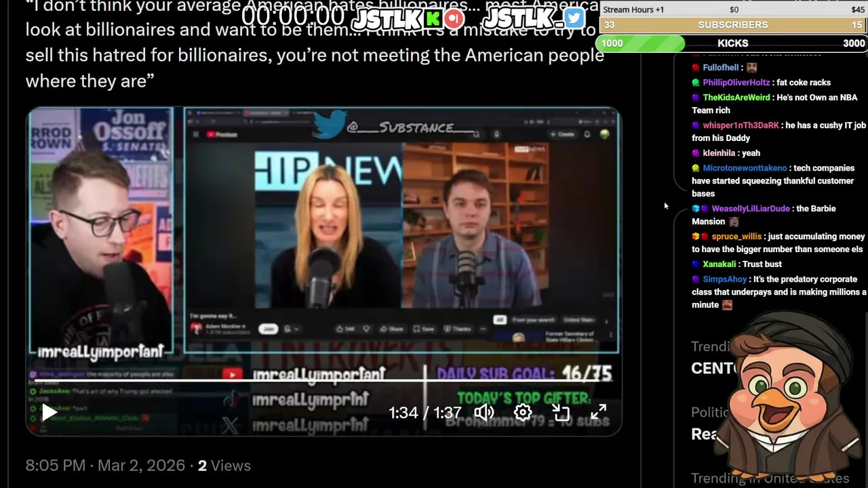Enter fullscreen on the tweet video
The width and height of the screenshot is (868, 488).
point(598,412)
